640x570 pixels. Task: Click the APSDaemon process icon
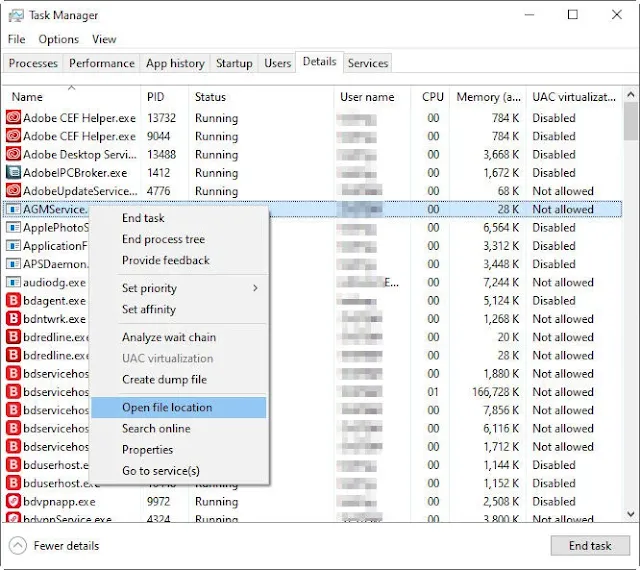click(x=13, y=264)
